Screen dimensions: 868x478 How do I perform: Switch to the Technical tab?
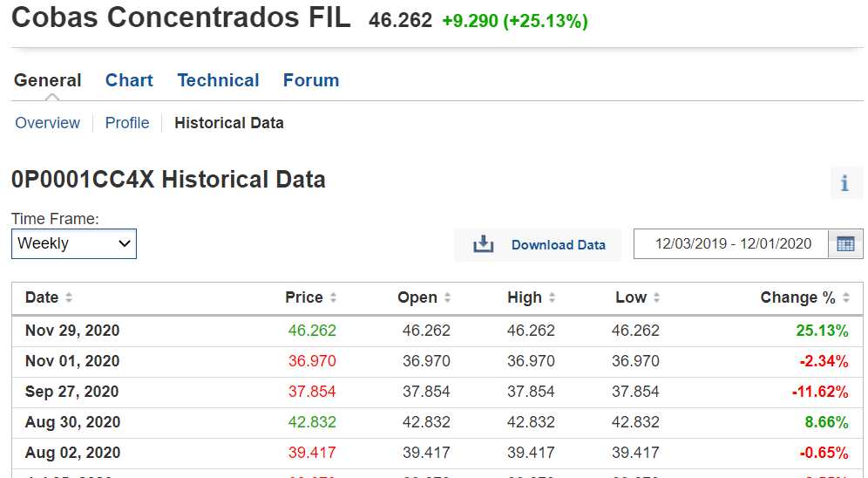point(218,80)
